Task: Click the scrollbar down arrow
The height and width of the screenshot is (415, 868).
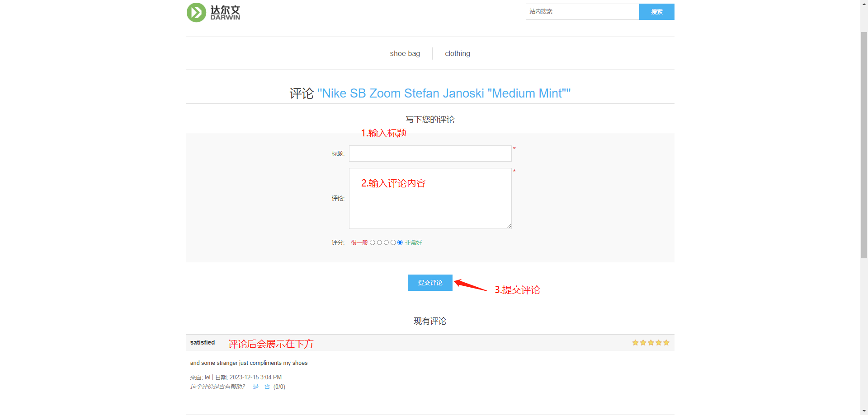Action: coord(864,411)
